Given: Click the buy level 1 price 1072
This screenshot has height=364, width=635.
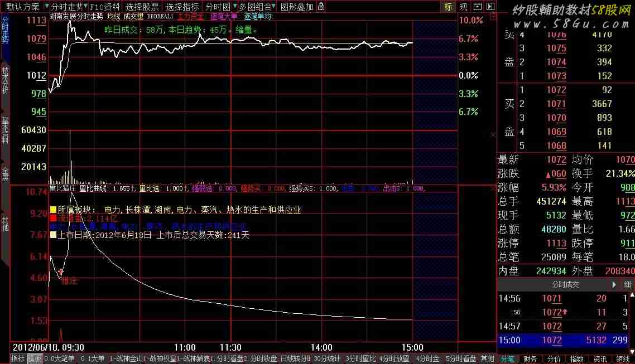Looking at the screenshot, I should 556,90.
